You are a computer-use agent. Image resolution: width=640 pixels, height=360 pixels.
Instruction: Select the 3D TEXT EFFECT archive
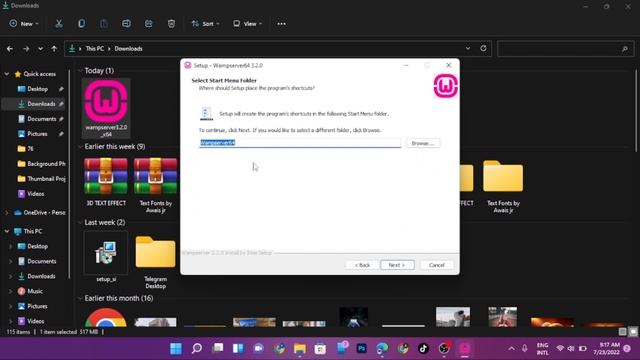coord(106,182)
